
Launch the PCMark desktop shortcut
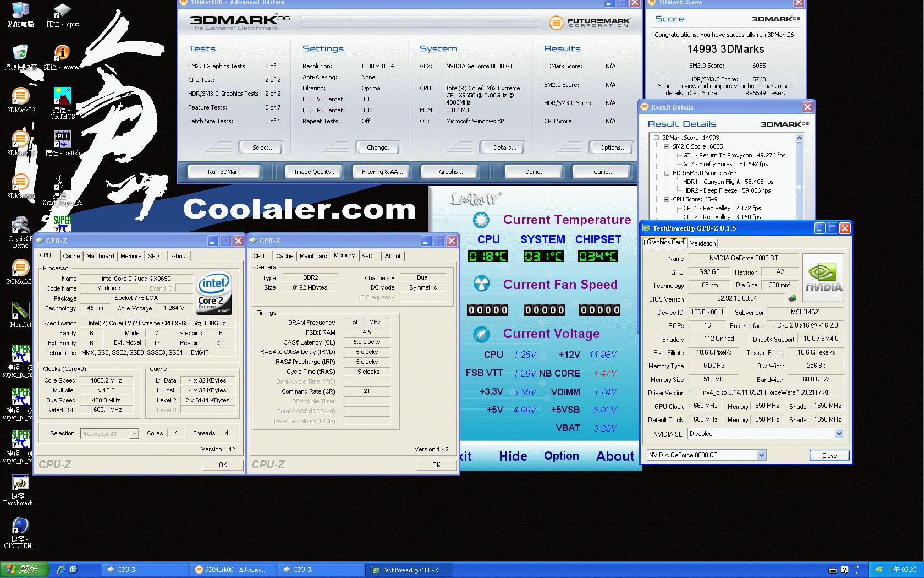pos(20,272)
